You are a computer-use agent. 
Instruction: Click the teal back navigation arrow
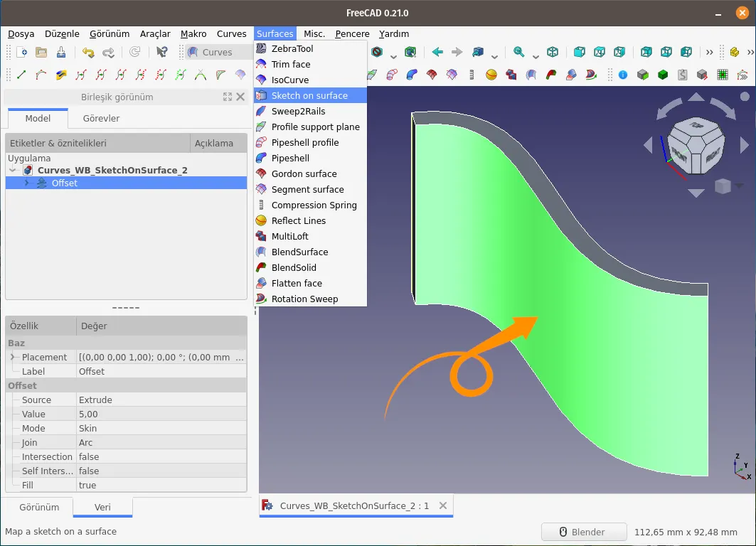coord(437,52)
